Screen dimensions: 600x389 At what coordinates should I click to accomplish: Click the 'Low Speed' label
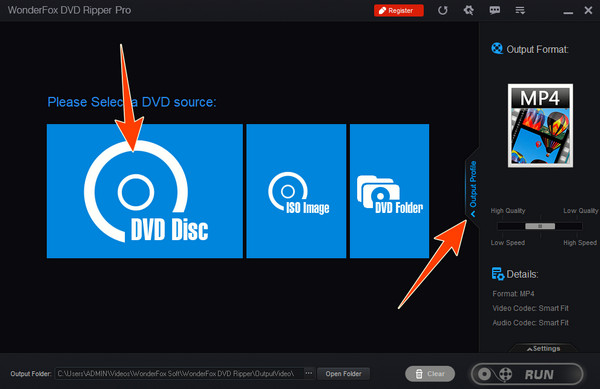tap(508, 243)
